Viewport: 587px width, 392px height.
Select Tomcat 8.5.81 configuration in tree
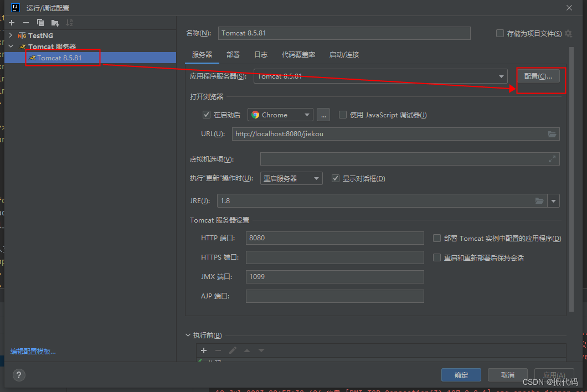pos(90,58)
